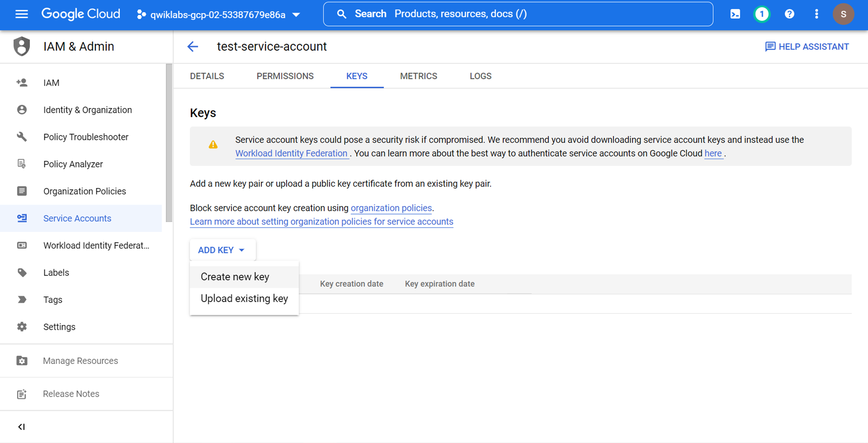Open Service Accounts in the sidebar
Screen dimensions: 868x443
81,218
